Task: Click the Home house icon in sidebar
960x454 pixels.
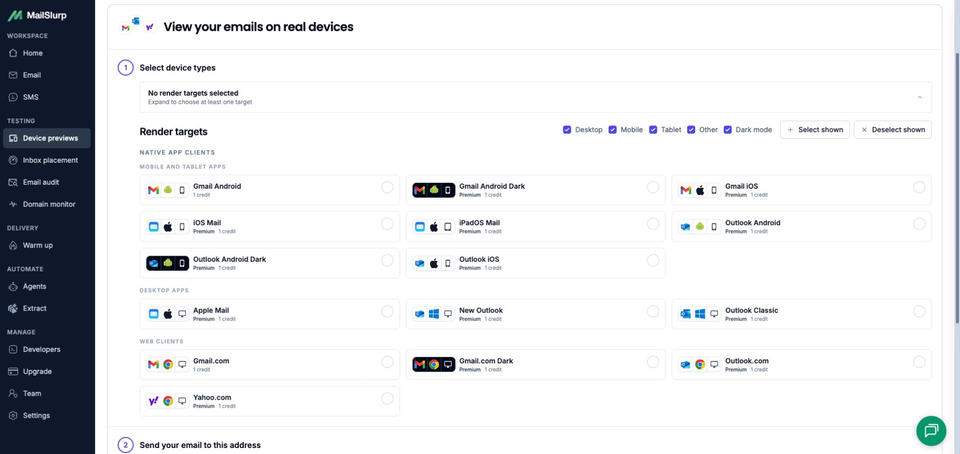Action: click(x=13, y=53)
